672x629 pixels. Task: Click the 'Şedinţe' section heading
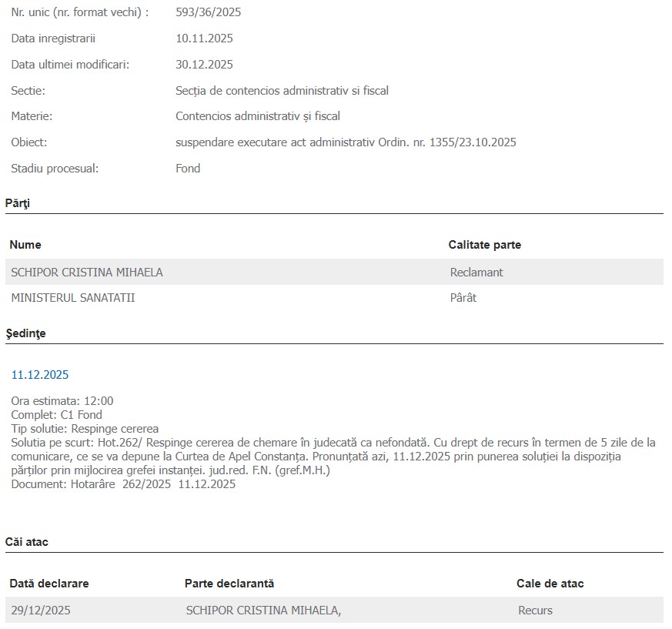click(25, 333)
